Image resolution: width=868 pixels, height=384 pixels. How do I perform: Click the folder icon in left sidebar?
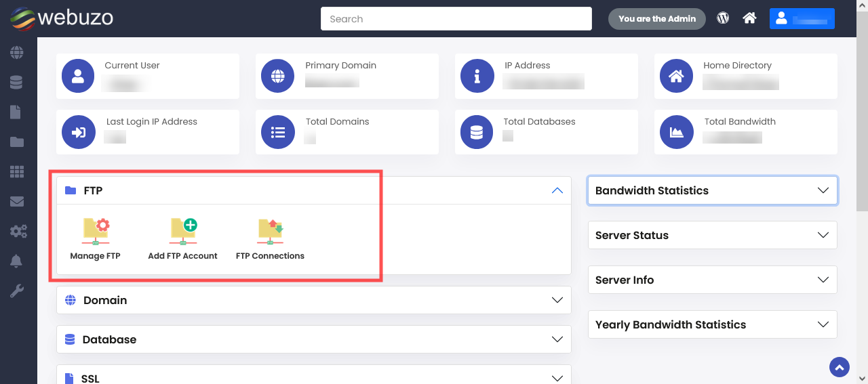(x=16, y=142)
